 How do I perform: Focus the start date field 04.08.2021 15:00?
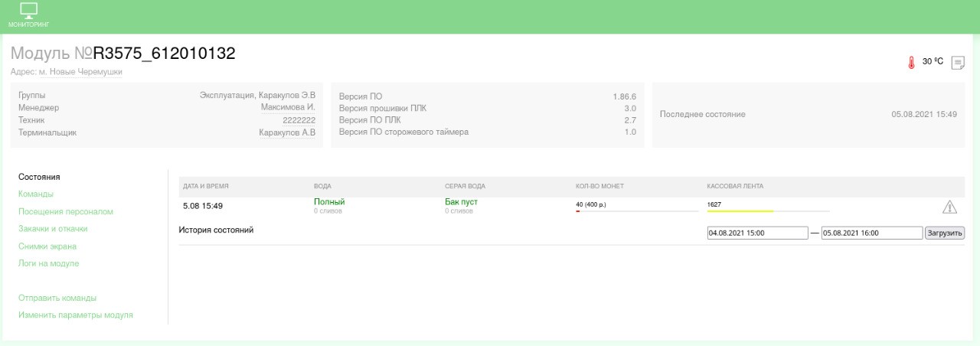(758, 233)
